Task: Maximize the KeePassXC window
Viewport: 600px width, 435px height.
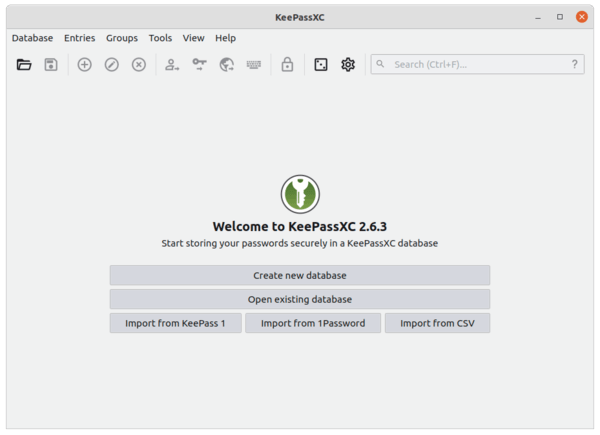Action: tap(560, 17)
